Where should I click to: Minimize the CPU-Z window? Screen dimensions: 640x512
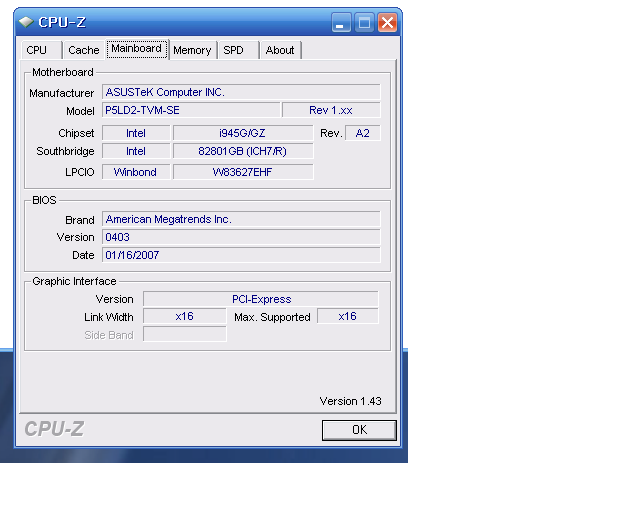tap(341, 22)
